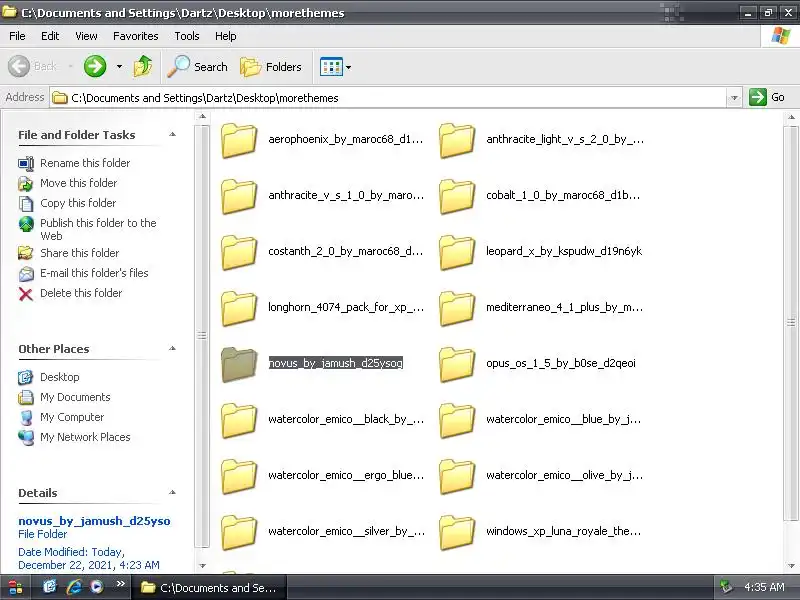Select aerophoenix_by_maroc68 folder icon
Screen dimensions: 800x600
(x=239, y=140)
